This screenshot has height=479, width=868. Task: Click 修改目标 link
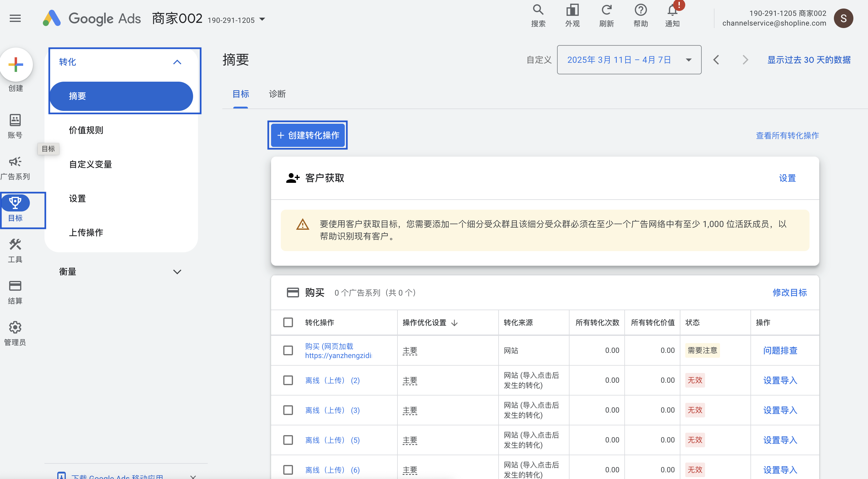[x=789, y=292]
